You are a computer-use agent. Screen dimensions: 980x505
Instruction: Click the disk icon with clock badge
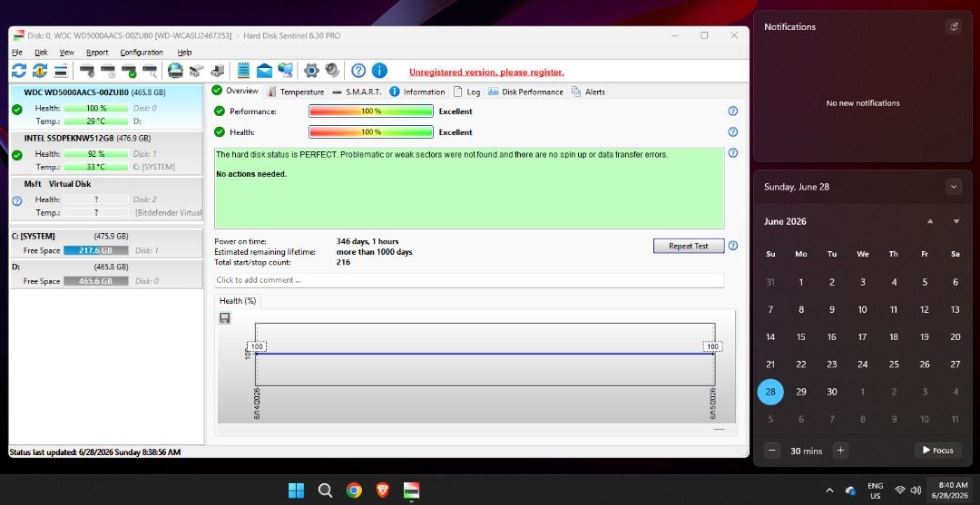[108, 71]
